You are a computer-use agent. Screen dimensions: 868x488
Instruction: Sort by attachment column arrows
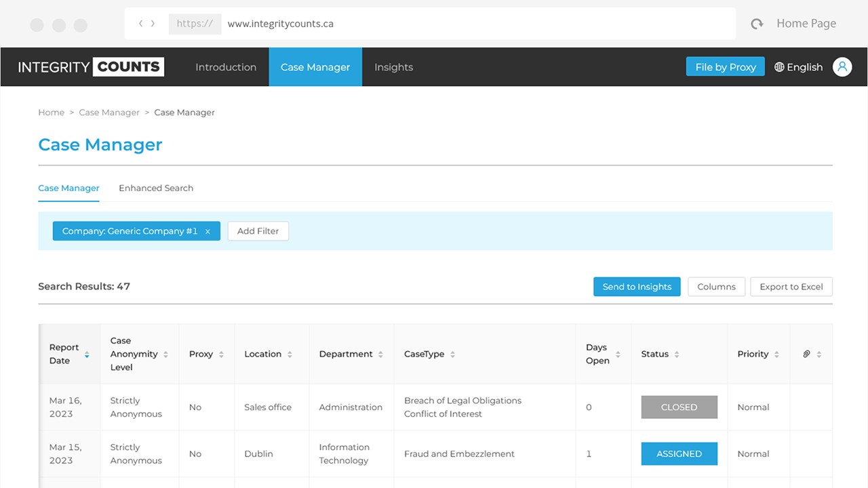pyautogui.click(x=819, y=354)
